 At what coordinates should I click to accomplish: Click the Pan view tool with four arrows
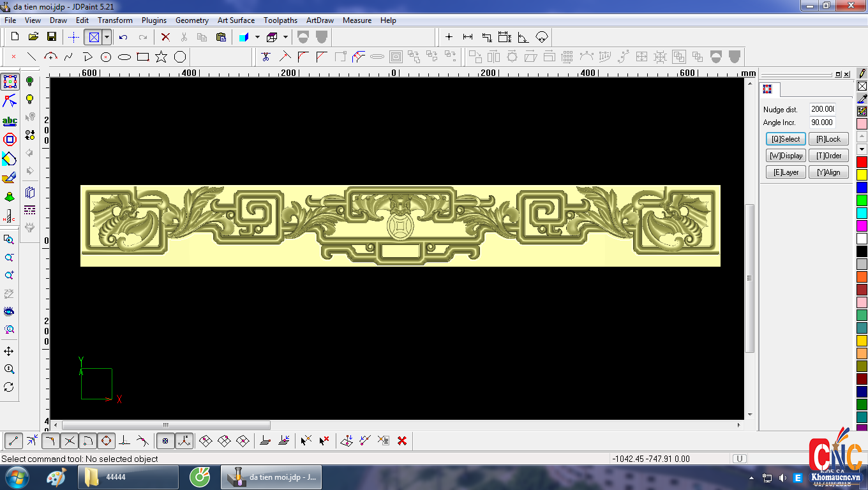[9, 352]
